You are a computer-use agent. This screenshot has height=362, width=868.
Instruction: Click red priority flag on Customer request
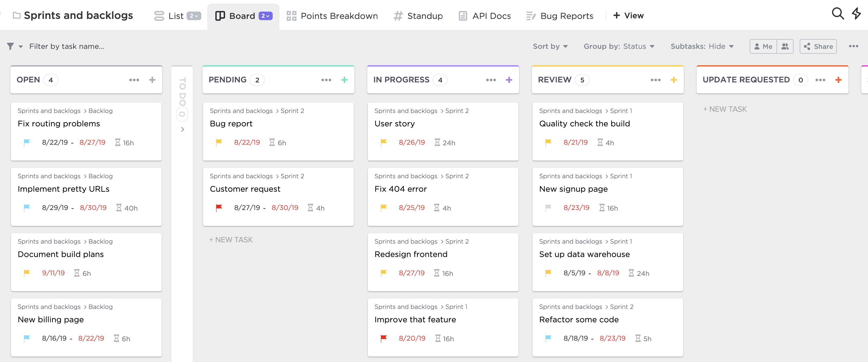point(219,208)
